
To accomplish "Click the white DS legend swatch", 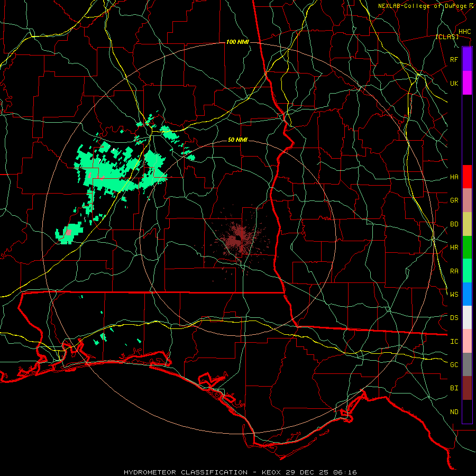I will tap(467, 317).
